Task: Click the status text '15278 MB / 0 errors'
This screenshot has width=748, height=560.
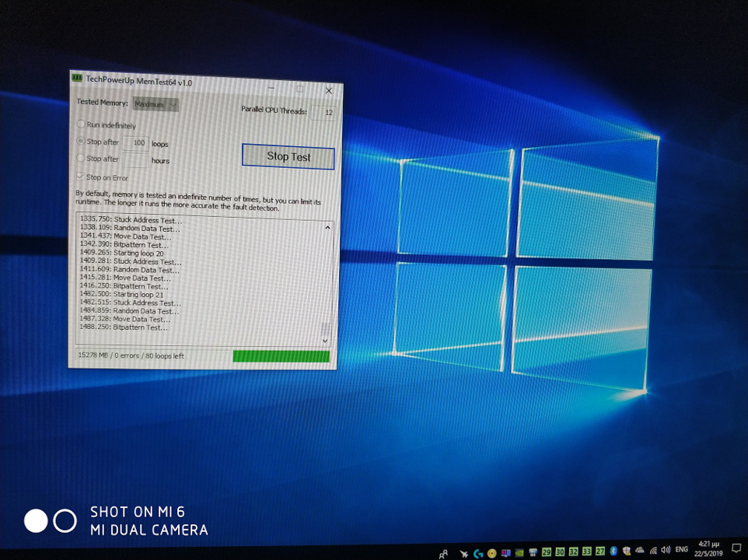Action: click(x=109, y=355)
